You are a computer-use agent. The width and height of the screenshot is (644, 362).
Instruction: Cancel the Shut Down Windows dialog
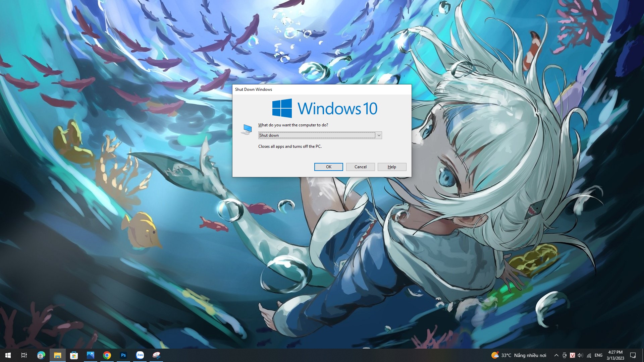360,167
